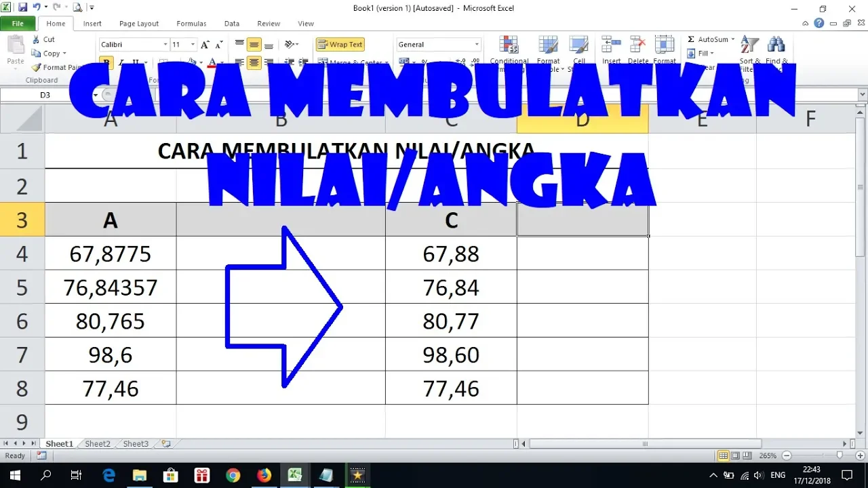Undo the last action
The height and width of the screenshot is (488, 868).
(x=37, y=8)
